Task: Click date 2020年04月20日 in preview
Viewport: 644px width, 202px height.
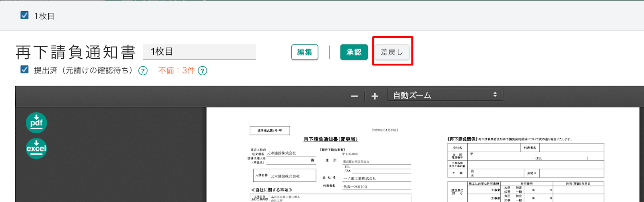Action: coord(385,130)
